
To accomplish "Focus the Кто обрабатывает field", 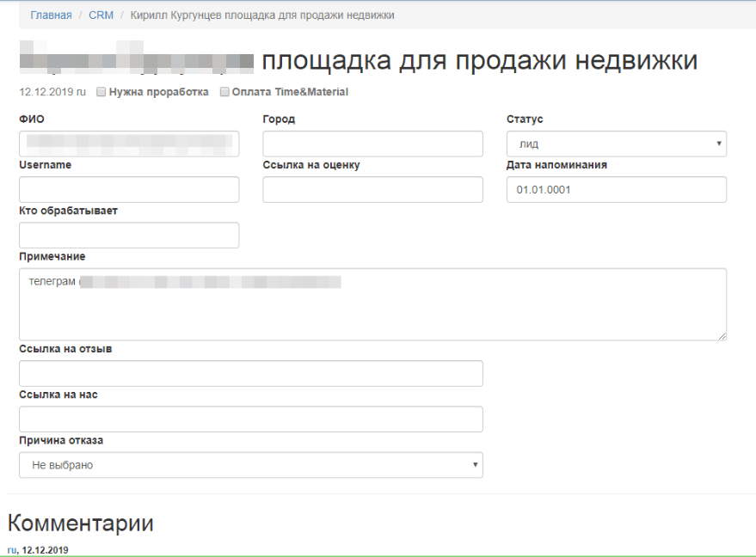I will tap(129, 236).
